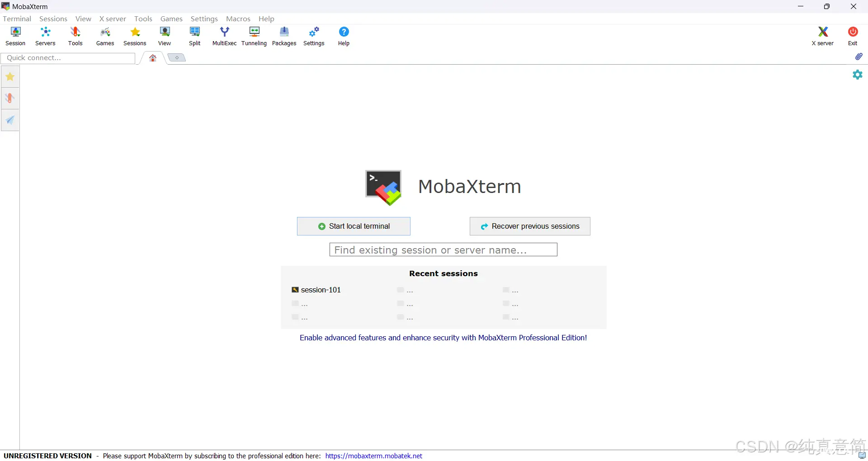
Task: Open the Terminal menu
Action: click(17, 19)
